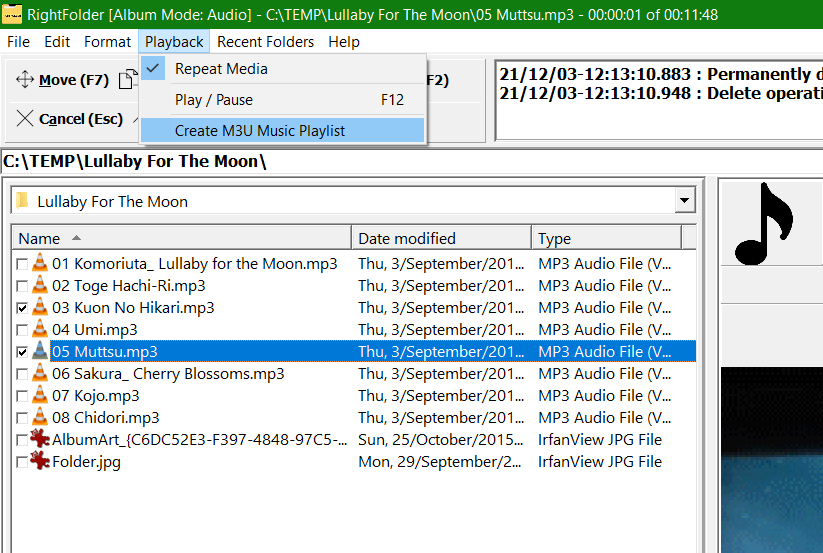
Task: Check the 04 Umi.mp3 checkbox
Action: (22, 330)
